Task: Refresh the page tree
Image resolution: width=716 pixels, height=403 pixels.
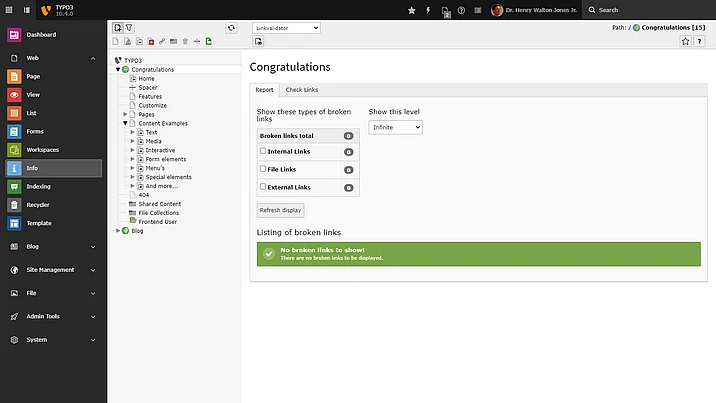Action: coord(231,28)
